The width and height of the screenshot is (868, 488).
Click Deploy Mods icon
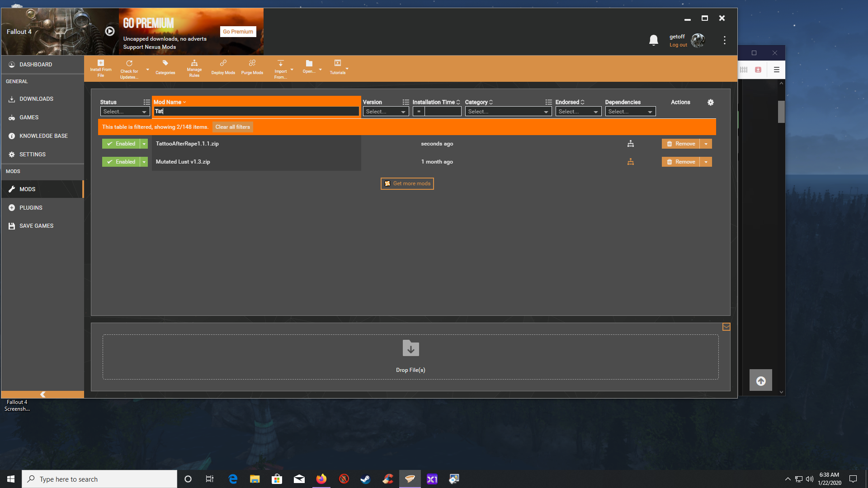(223, 68)
